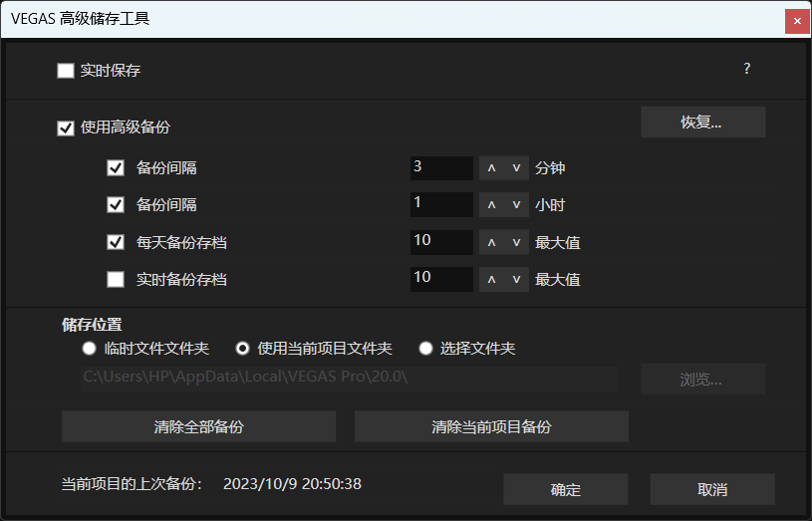Open the 恢复... restore dialog
Viewport: 812px width, 521px height.
point(703,123)
